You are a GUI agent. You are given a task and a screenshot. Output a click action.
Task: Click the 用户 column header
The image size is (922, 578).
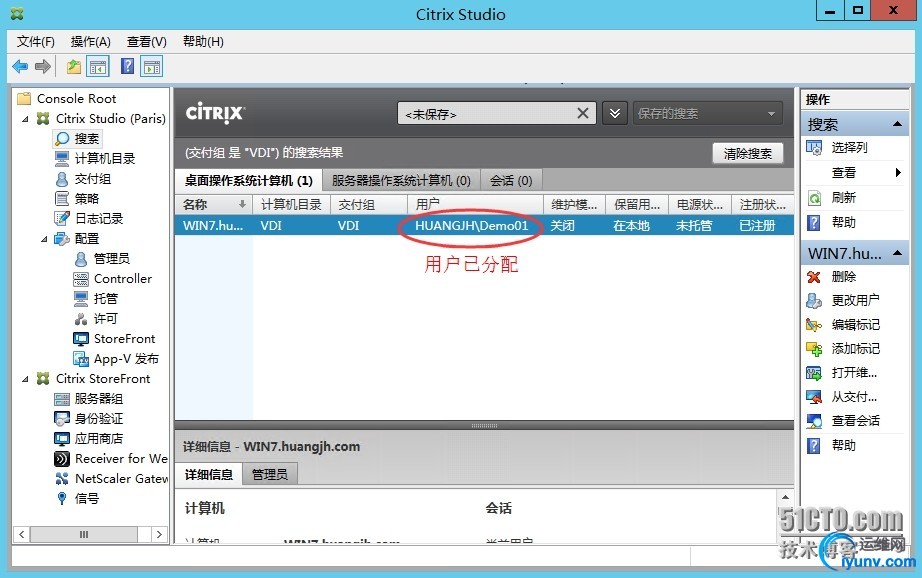(x=475, y=205)
